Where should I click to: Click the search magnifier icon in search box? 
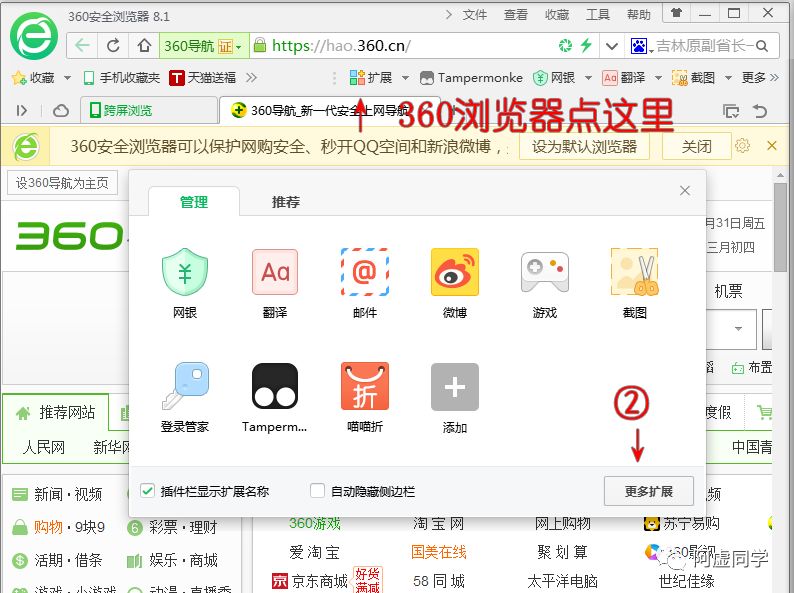click(x=762, y=46)
